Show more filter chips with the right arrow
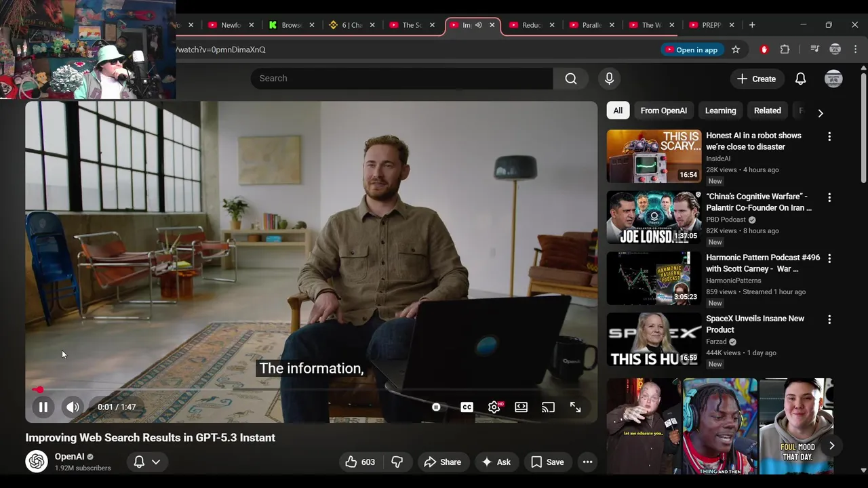This screenshot has height=488, width=868. 820,113
